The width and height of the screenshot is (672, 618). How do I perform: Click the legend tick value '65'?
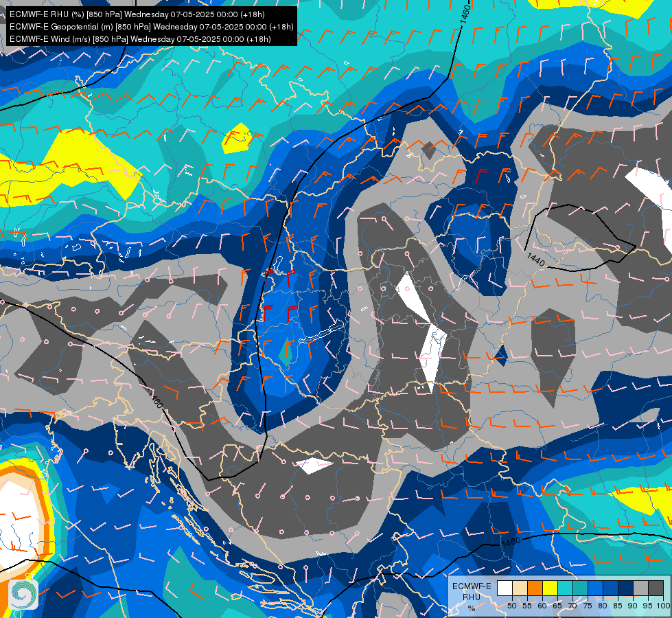pos(557,606)
